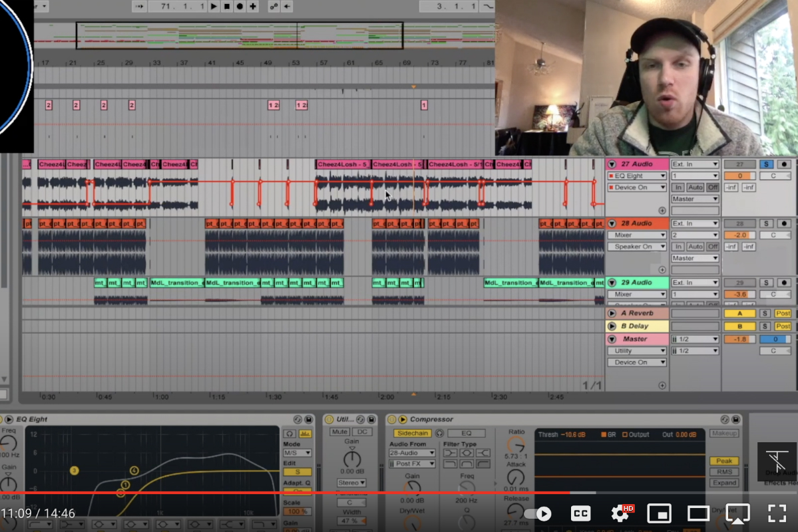This screenshot has width=798, height=532.
Task: Arm track 28 Audio for recording
Action: click(784, 223)
